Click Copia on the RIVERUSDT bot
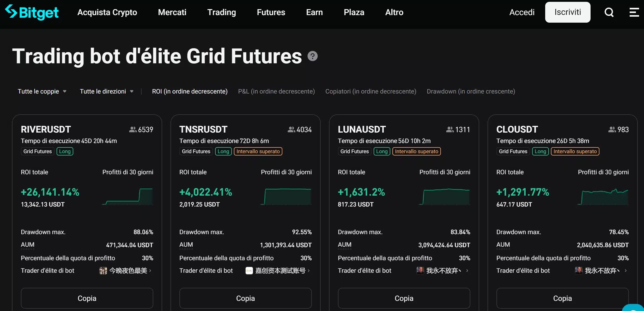Image resolution: width=644 pixels, height=311 pixels. click(x=87, y=298)
